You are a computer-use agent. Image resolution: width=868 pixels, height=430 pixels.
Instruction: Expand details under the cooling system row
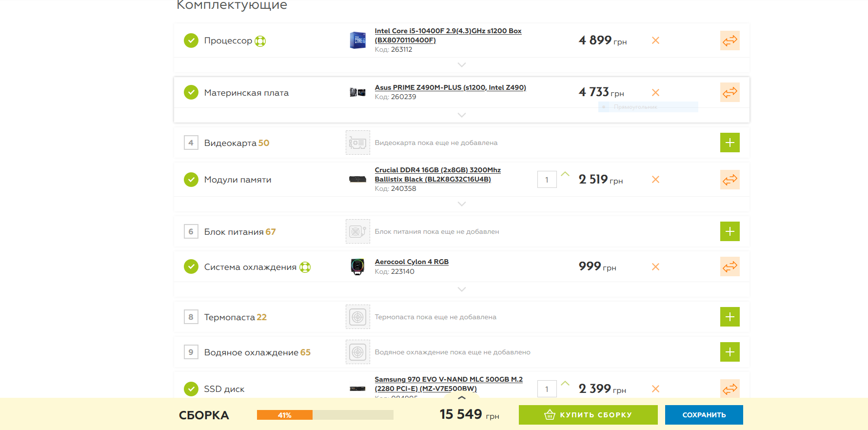pyautogui.click(x=461, y=289)
